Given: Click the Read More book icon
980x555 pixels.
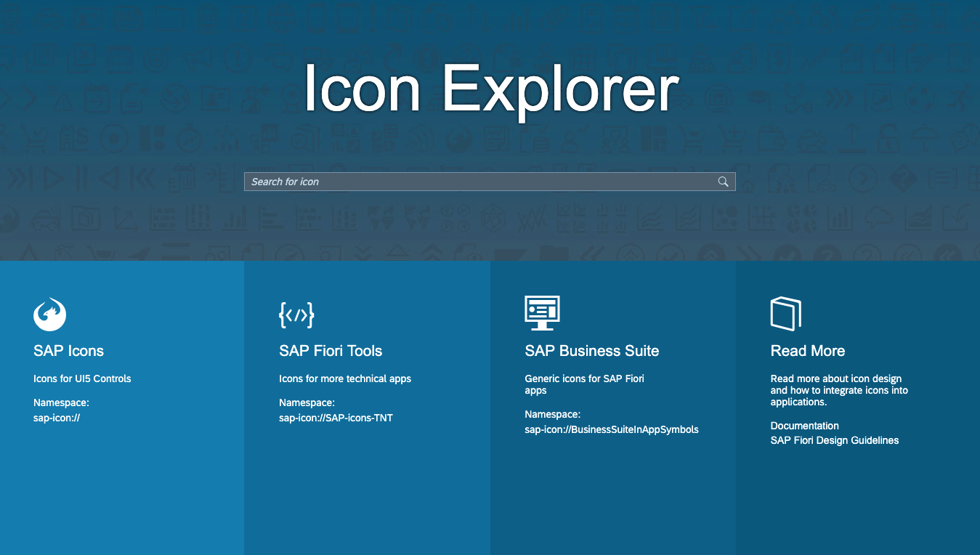Looking at the screenshot, I should (x=786, y=314).
